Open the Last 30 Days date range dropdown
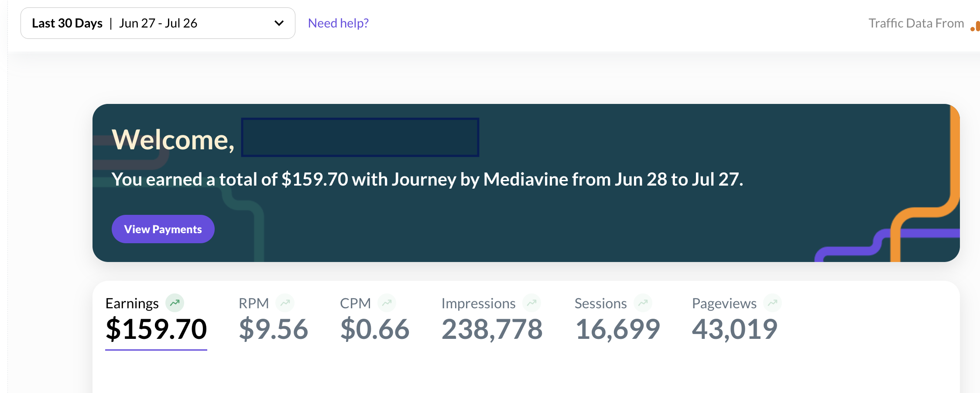This screenshot has height=393, width=980. click(157, 23)
